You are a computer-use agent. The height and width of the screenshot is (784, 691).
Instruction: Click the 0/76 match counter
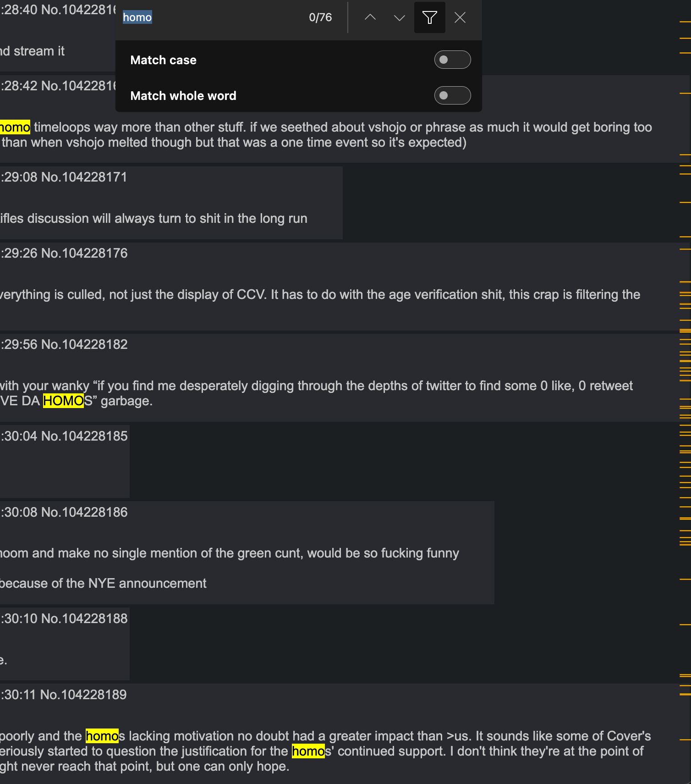click(x=320, y=17)
